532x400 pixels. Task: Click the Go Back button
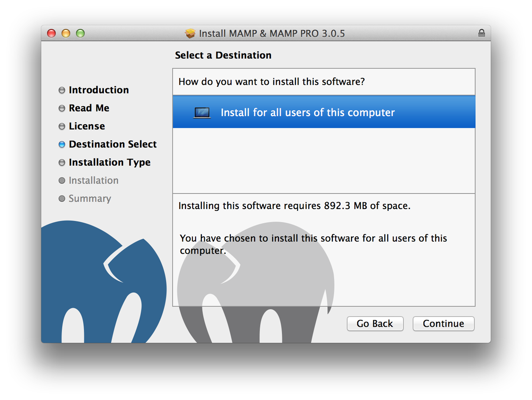click(375, 324)
